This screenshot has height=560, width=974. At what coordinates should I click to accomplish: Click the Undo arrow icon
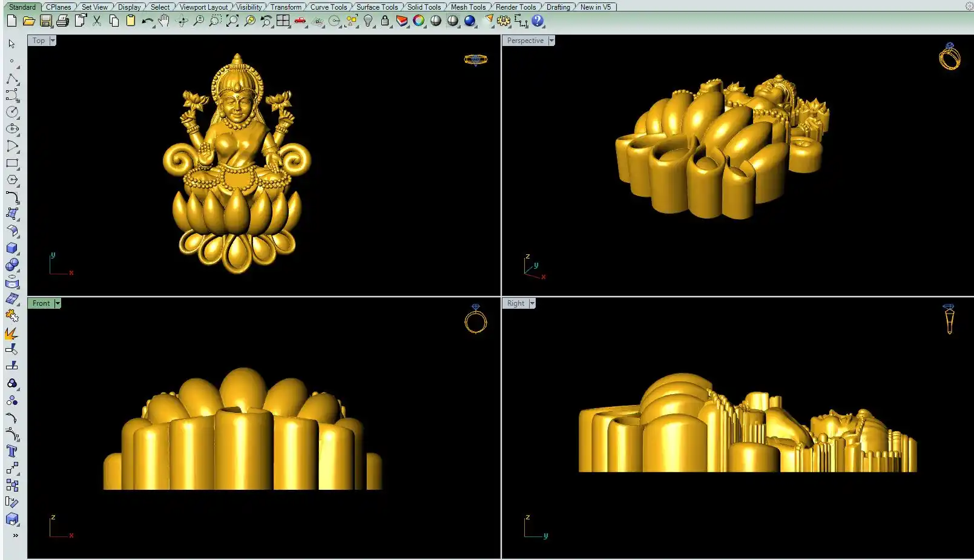click(147, 21)
